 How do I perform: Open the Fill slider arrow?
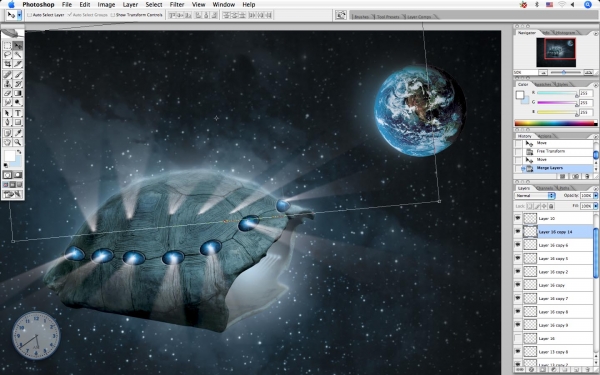click(595, 206)
